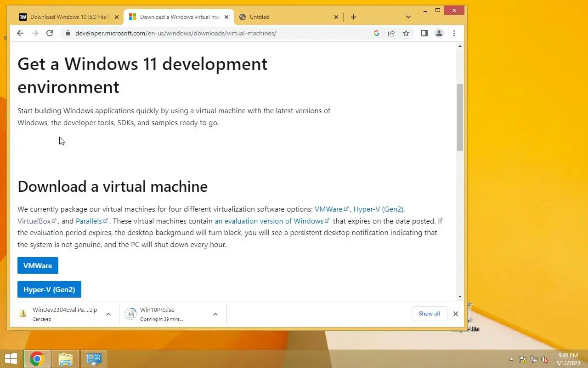Click the blue VMWare download button

tap(38, 265)
